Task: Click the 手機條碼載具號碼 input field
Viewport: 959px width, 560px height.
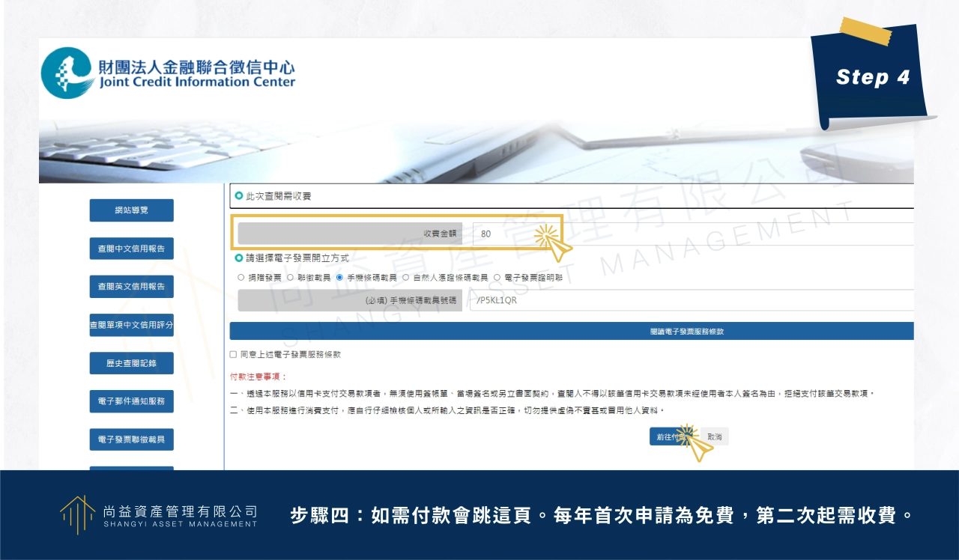Action: click(692, 300)
